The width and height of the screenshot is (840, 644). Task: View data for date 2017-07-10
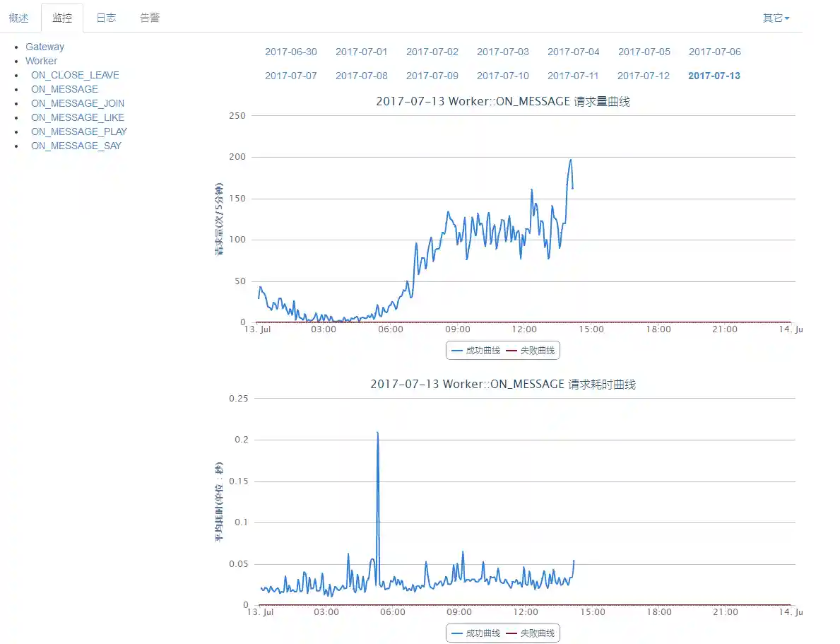coord(503,76)
